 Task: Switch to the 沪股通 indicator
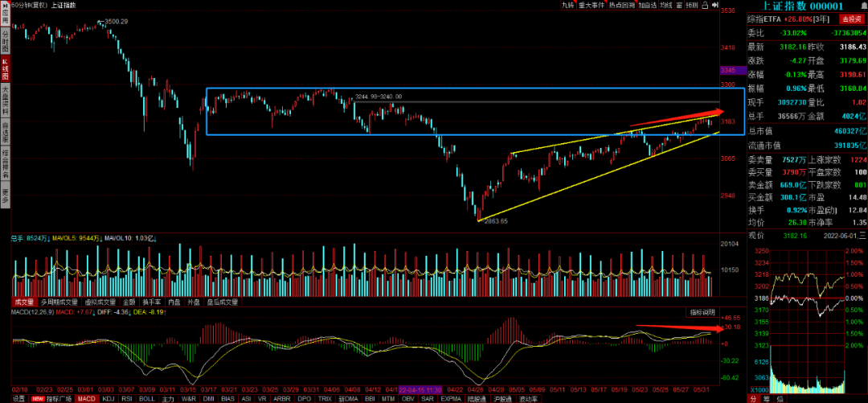pyautogui.click(x=502, y=398)
